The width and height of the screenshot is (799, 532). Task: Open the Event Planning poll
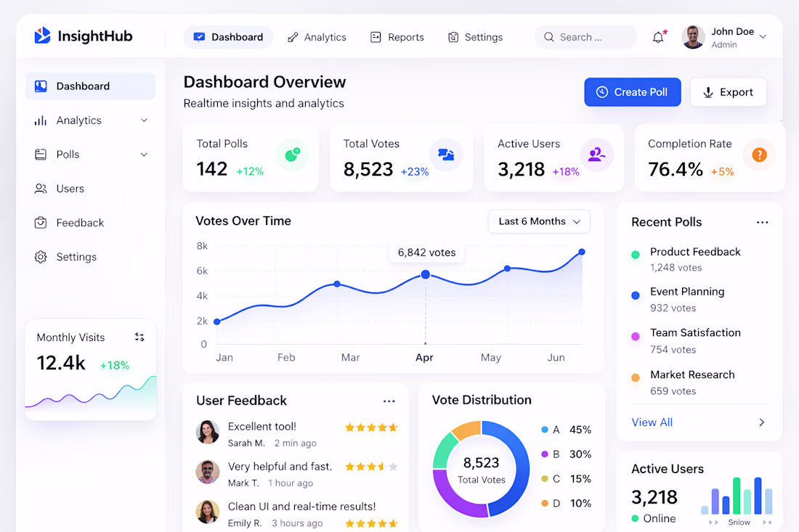(699, 299)
